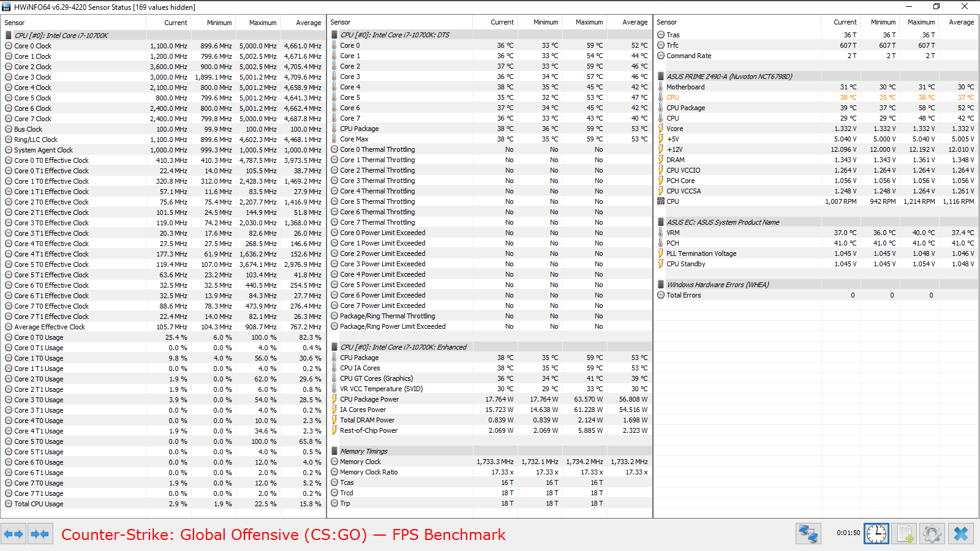Viewport: 980px width, 551px height.
Task: Click the thermometer icon beside CPU Package
Action: pyautogui.click(x=334, y=129)
